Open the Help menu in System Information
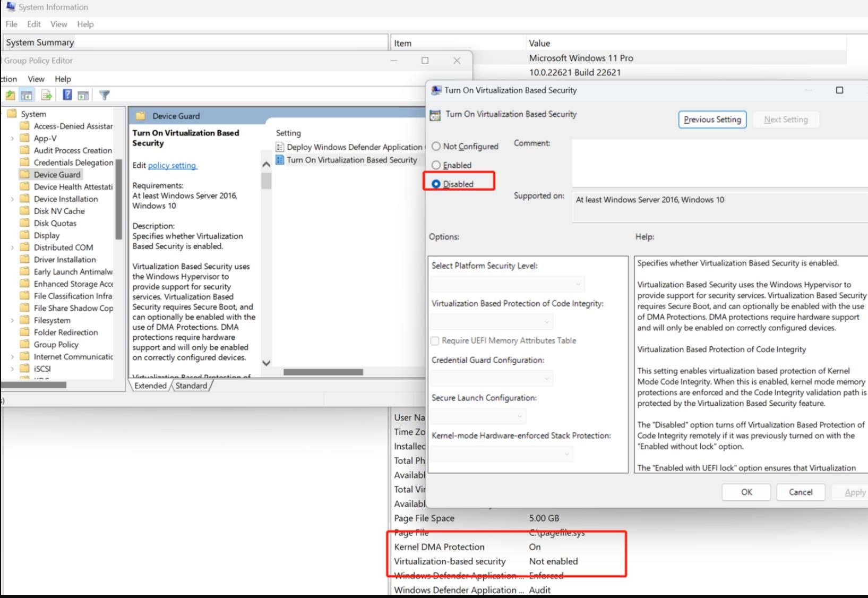This screenshot has width=868, height=598. [85, 24]
